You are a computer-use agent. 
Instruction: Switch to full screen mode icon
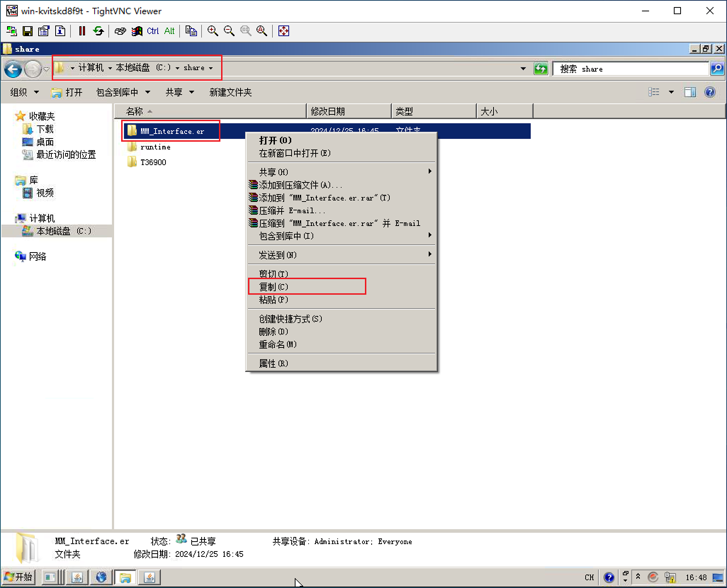283,31
